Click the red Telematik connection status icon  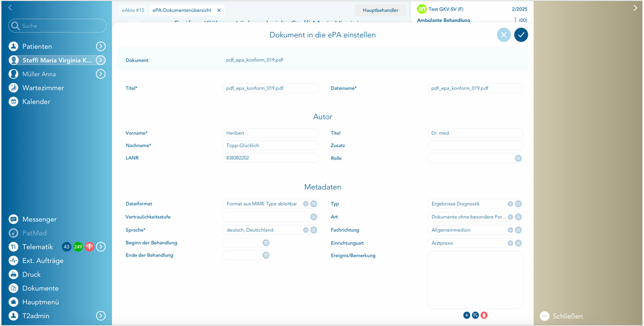tap(89, 247)
